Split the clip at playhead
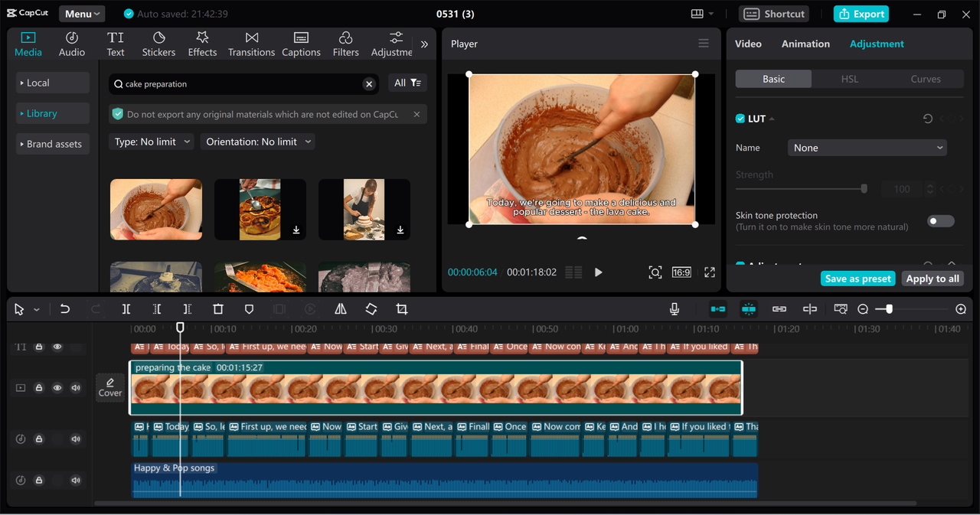The height and width of the screenshot is (515, 980). click(126, 309)
